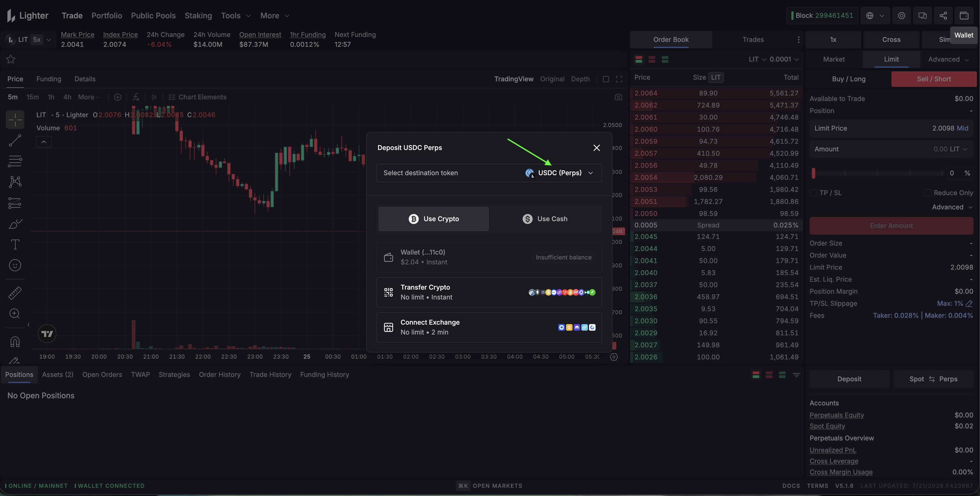Choose the Transfer Crypto option
Screen dimensions: 980x496
(x=489, y=292)
